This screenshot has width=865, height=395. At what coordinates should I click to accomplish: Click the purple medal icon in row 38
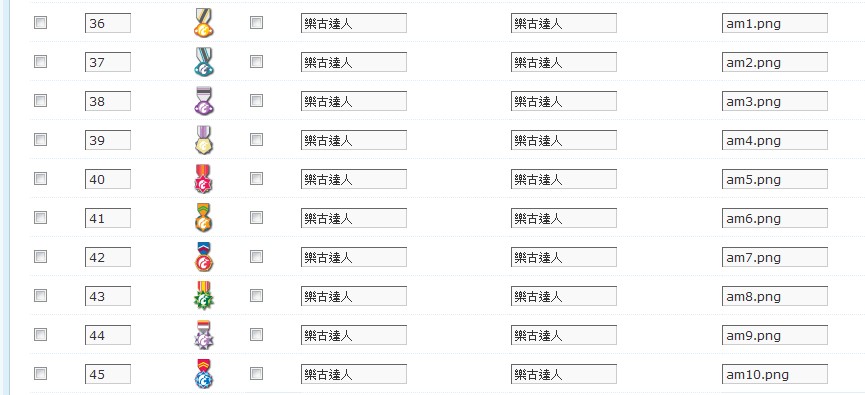tap(204, 101)
